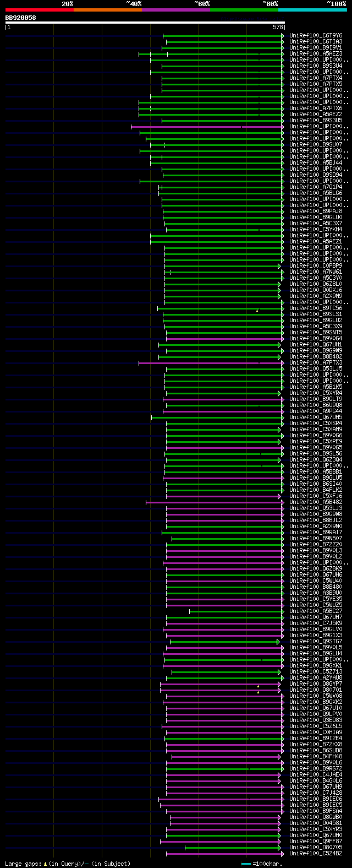Select the UniRef100_B7ZZ20 label
Viewport: 352px width, 868px height.
click(x=316, y=545)
